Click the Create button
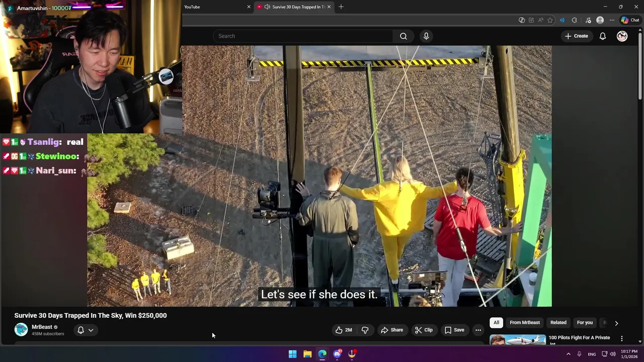The image size is (644, 362). tap(577, 36)
